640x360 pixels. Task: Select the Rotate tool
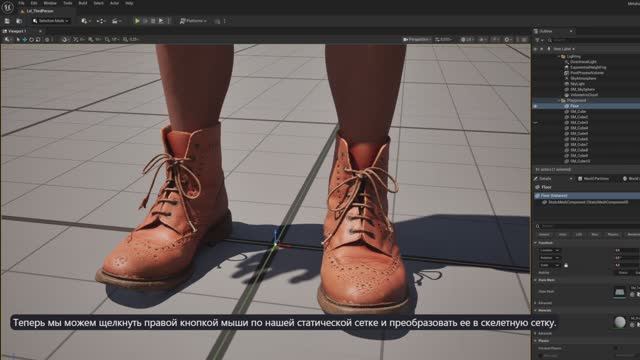click(x=31, y=40)
